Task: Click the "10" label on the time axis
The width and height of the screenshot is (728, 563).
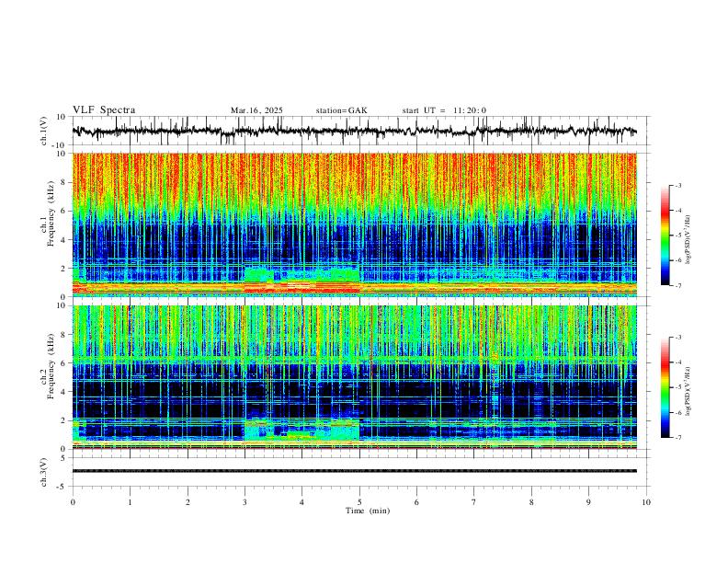Action: point(646,502)
